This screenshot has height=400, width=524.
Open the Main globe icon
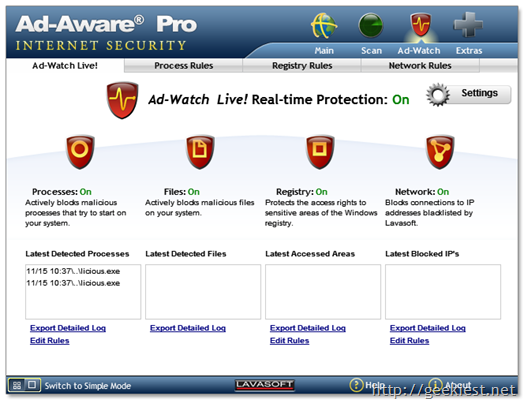(323, 26)
